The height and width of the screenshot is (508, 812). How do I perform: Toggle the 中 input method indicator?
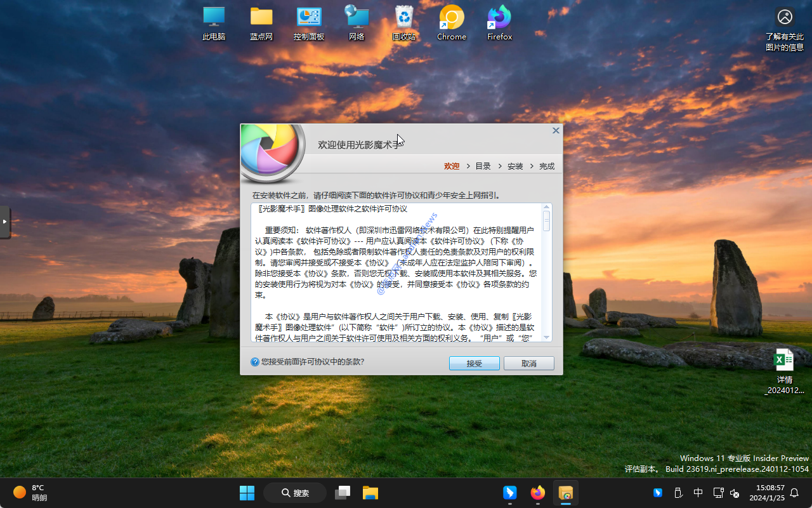pyautogui.click(x=698, y=493)
